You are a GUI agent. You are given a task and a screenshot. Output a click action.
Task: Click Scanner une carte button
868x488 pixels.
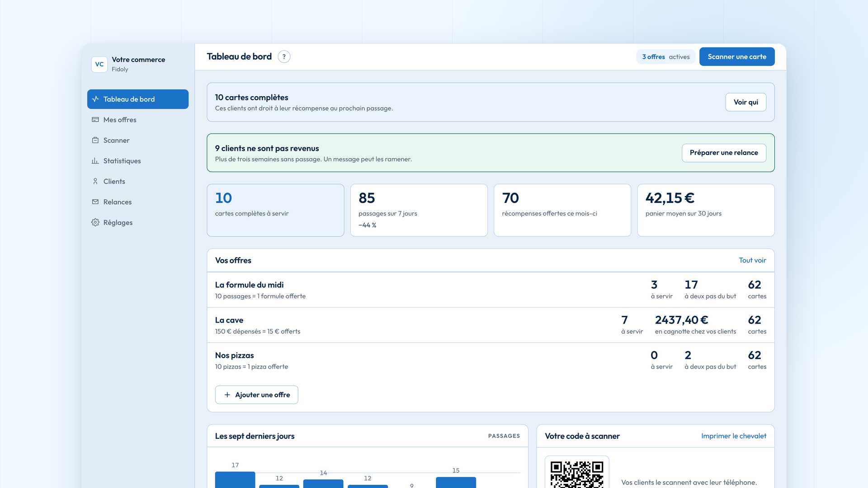pos(737,56)
